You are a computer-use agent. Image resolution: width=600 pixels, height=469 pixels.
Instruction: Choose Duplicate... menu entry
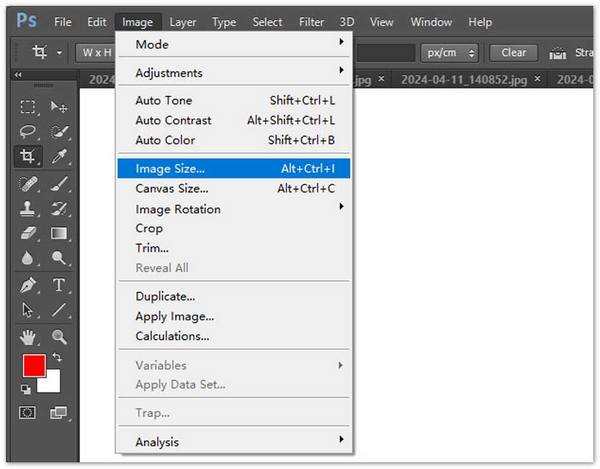[233, 296]
